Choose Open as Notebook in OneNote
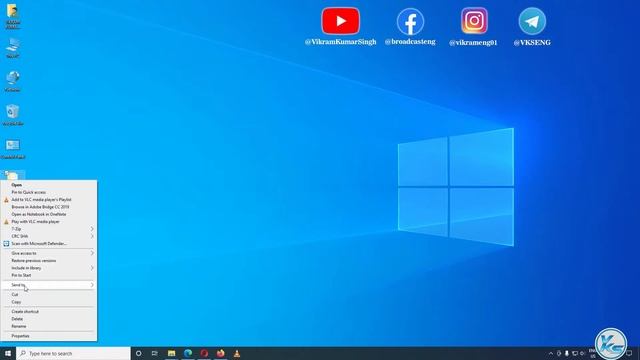Viewport: 640px width, 360px height. click(49, 214)
